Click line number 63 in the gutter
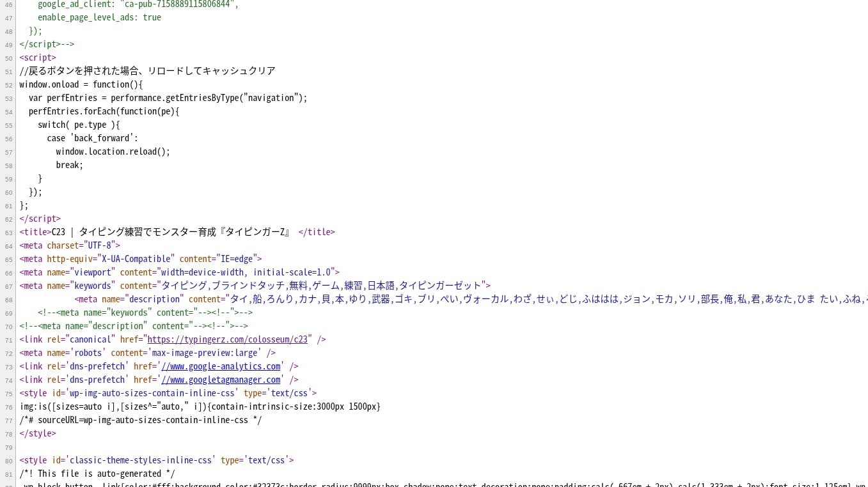Screen dimensions: 868x487 [x=8, y=233]
